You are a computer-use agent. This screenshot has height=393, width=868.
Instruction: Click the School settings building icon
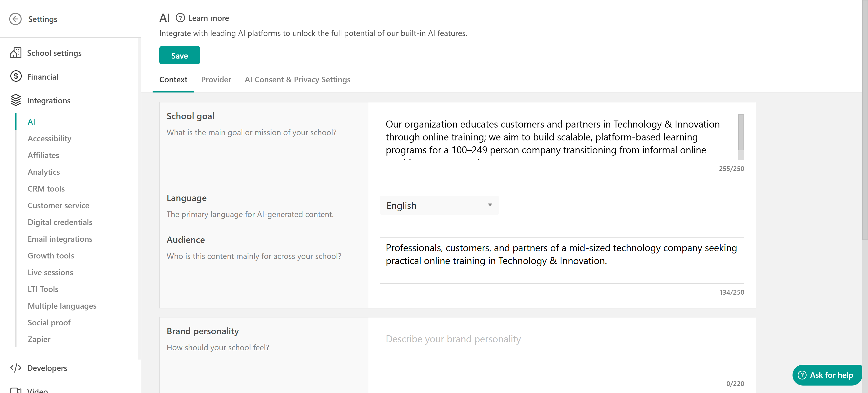click(x=16, y=53)
